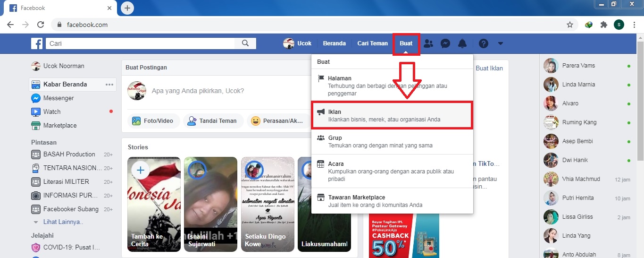Open Chrome extensions puzzle icon
This screenshot has height=258, width=644.
point(603,25)
